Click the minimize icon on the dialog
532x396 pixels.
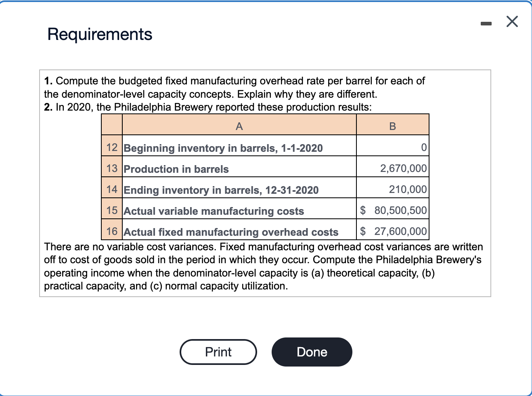point(486,23)
